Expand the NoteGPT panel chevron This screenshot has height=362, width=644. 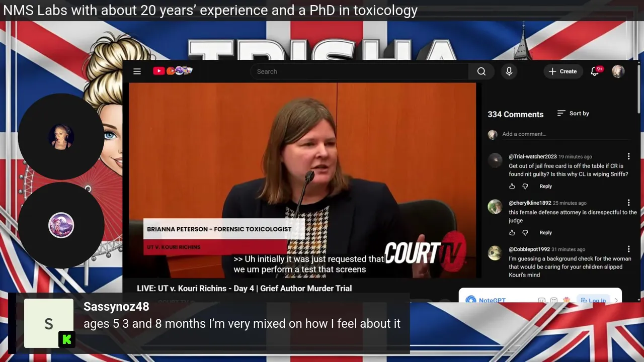click(x=616, y=300)
